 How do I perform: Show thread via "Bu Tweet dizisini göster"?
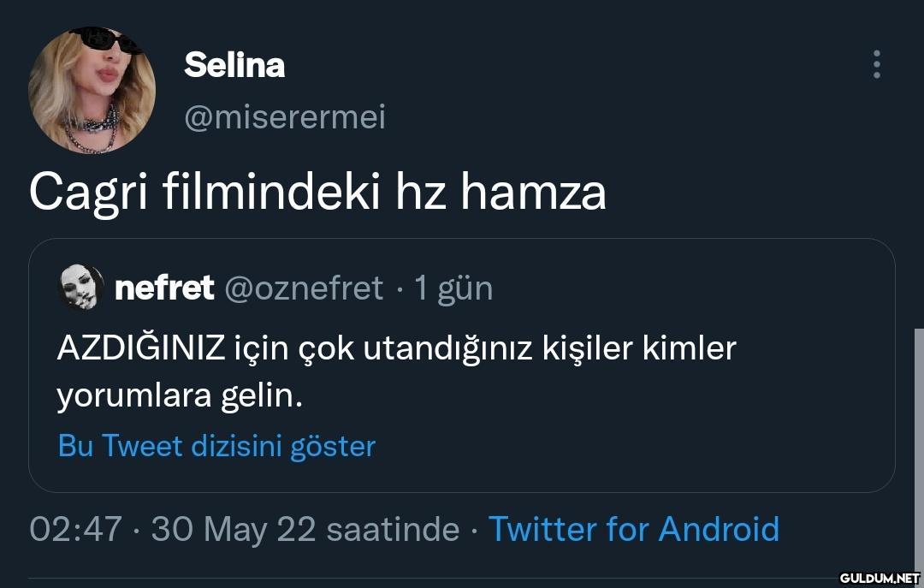point(216,446)
